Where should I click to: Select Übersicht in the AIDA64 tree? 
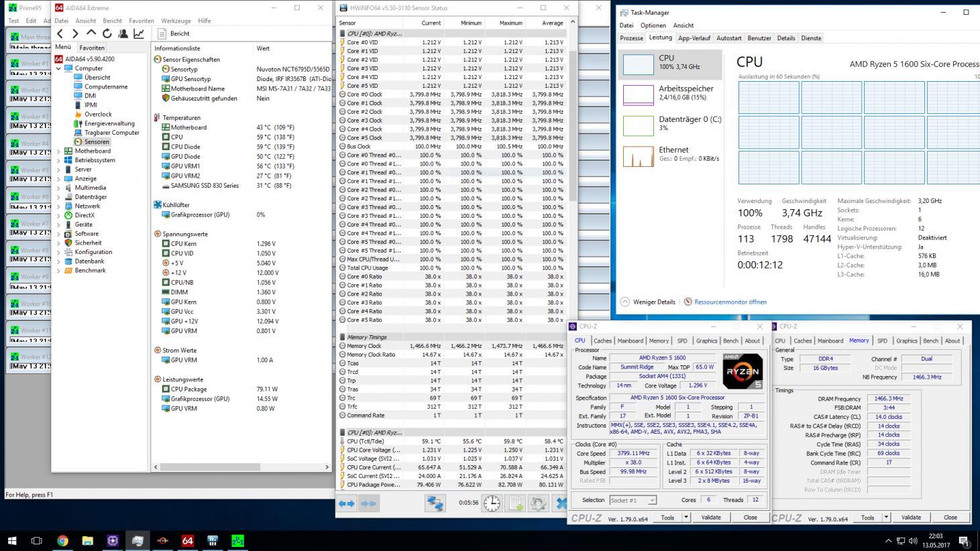(97, 77)
